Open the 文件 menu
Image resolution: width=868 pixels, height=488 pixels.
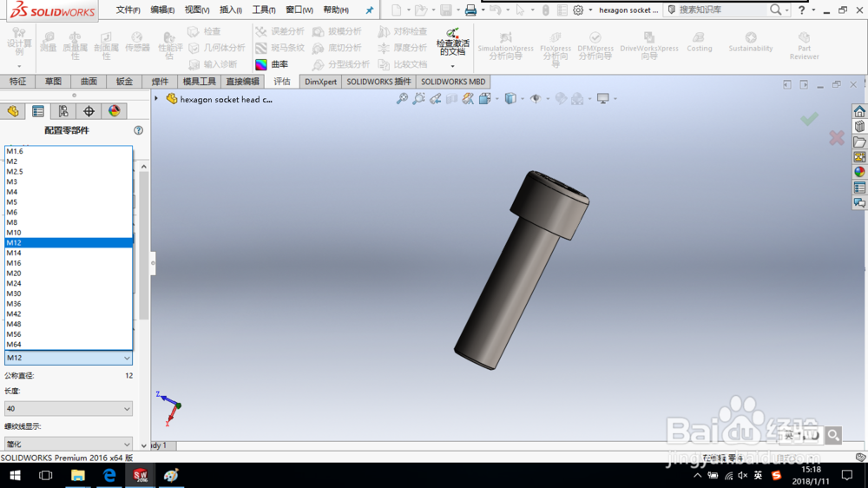pyautogui.click(x=128, y=10)
